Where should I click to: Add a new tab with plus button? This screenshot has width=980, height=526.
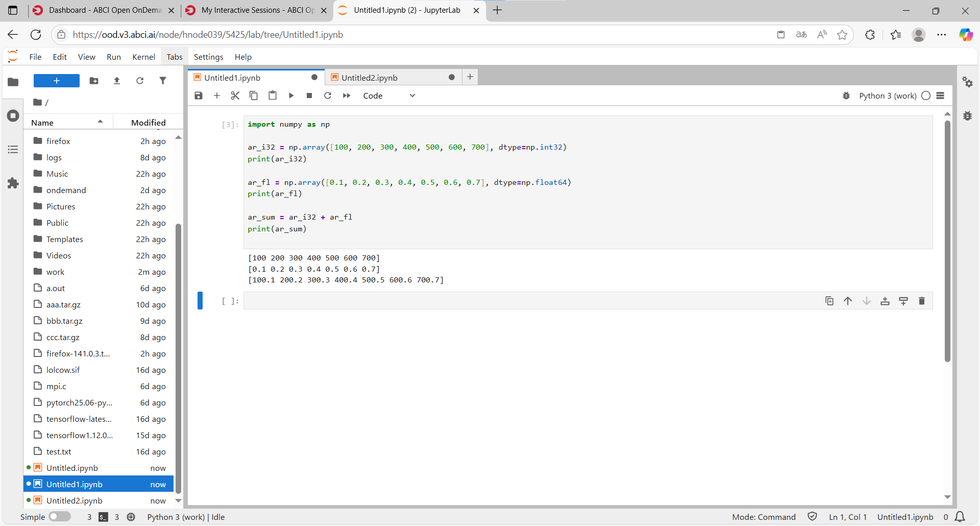(x=470, y=77)
